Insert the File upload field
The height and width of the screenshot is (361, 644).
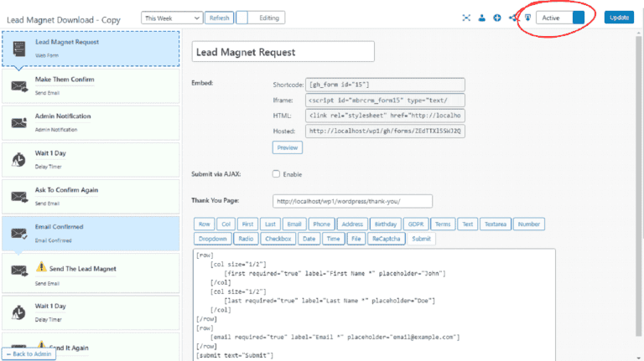tap(356, 239)
